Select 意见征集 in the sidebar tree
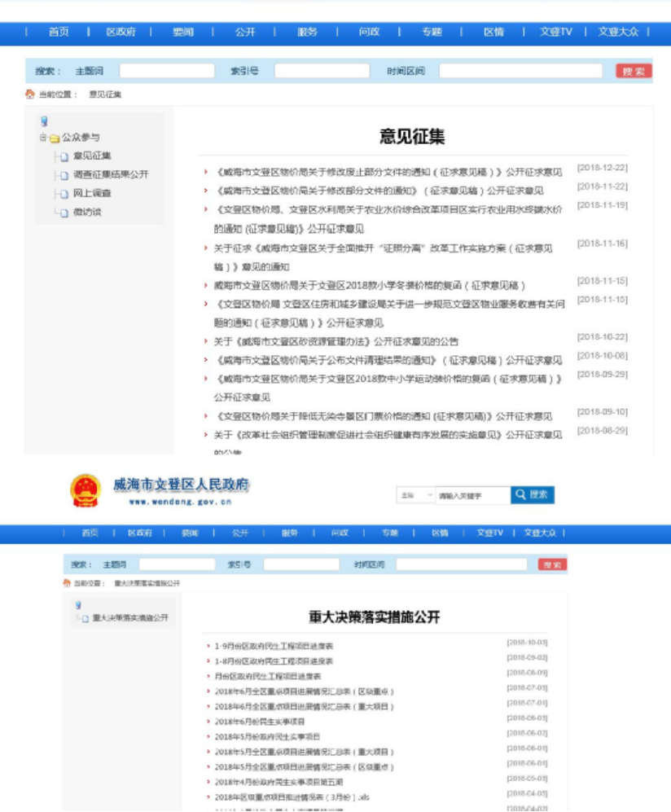Viewport: 671px width, 812px height. click(x=92, y=156)
